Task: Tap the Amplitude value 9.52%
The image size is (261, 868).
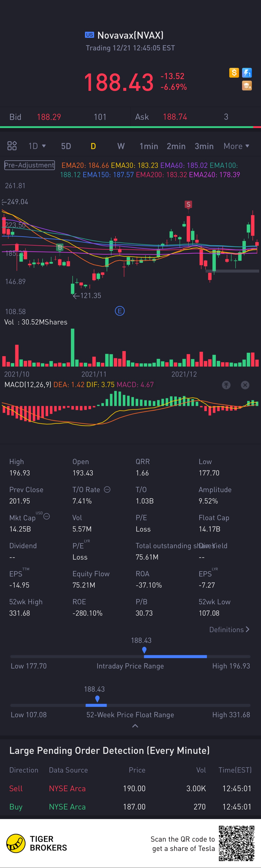Action: click(x=208, y=501)
